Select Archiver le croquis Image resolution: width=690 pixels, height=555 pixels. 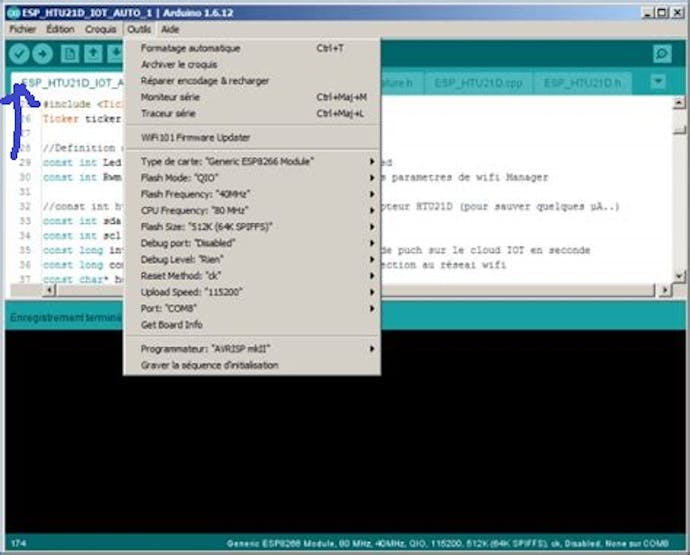[x=252, y=64]
